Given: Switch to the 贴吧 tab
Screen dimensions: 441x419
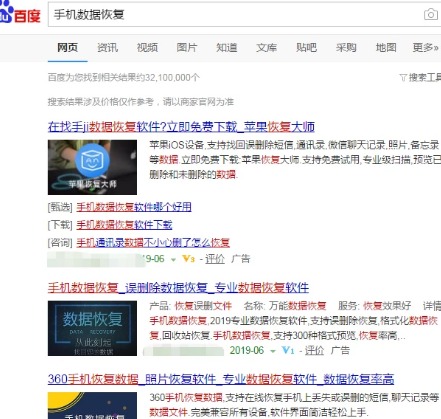Looking at the screenshot, I should pos(306,48).
